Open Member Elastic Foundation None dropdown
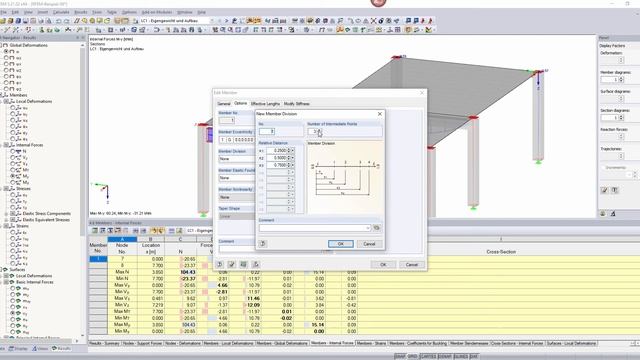The image size is (640, 360). (236, 178)
